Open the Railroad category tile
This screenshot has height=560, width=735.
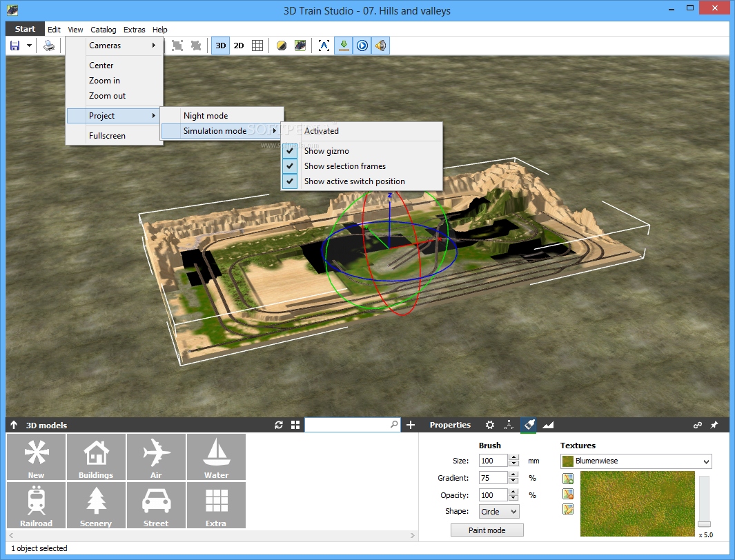36,506
